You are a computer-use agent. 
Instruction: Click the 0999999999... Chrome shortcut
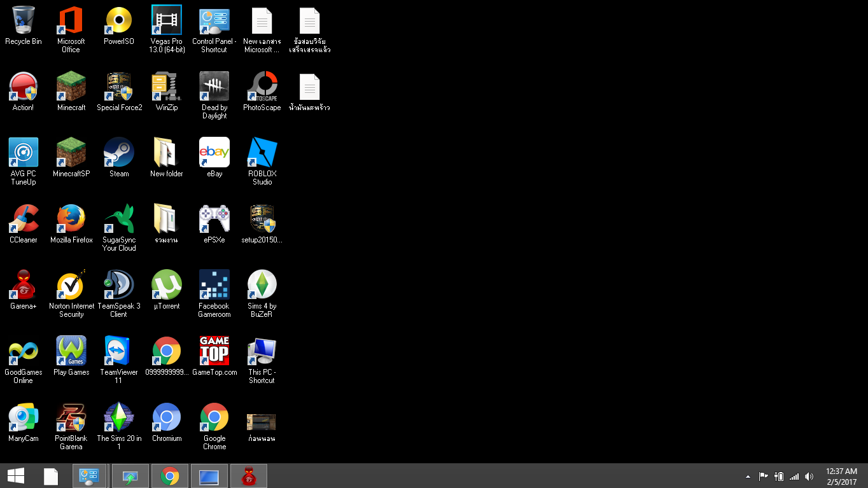(x=167, y=351)
